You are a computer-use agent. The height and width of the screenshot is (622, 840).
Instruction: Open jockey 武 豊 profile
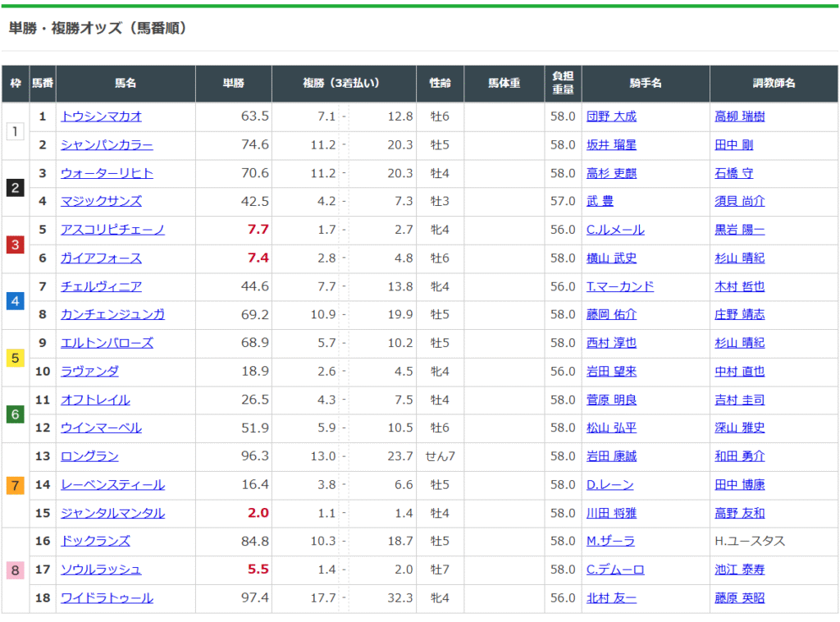600,201
